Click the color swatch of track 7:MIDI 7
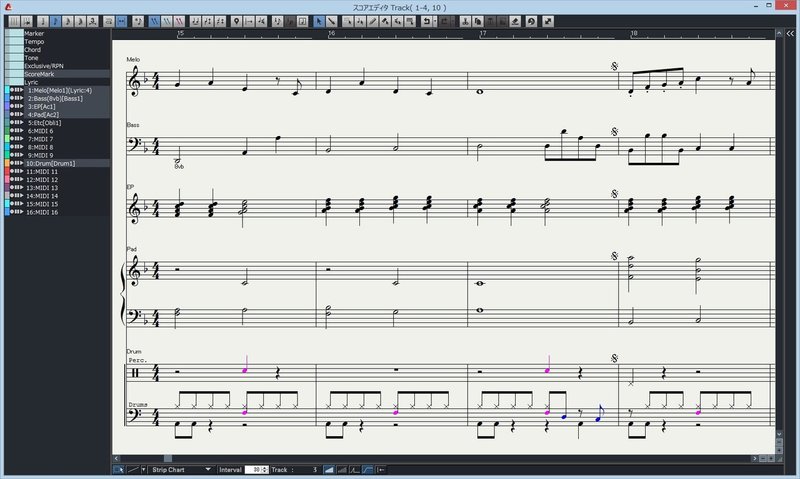 (x=7, y=139)
